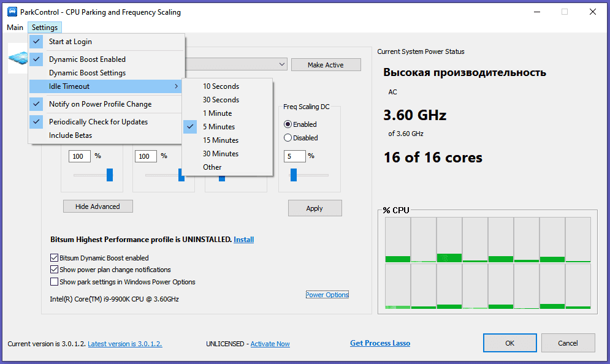Choose Other idle timeout
Viewport: 610px width, 364px height.
227,167
